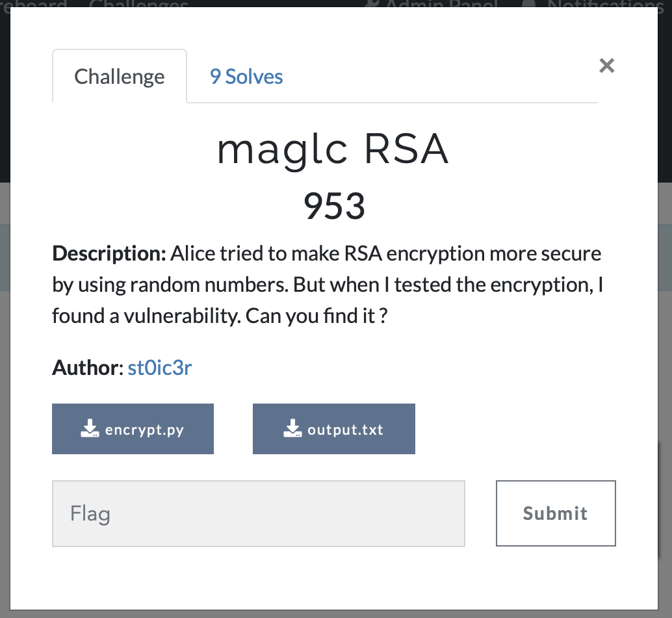Go to Scoreboard in the top navbar
The width and height of the screenshot is (672, 618).
tap(33, 3)
